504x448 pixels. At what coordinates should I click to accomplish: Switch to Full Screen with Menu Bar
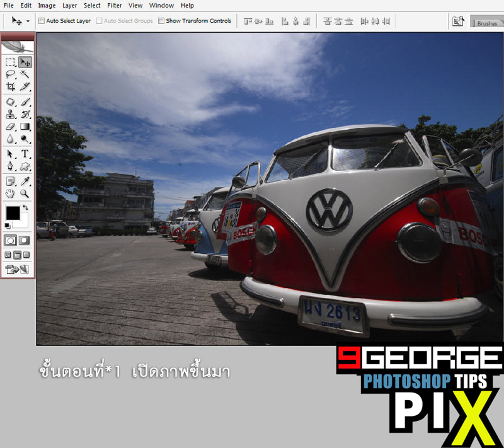(x=18, y=255)
